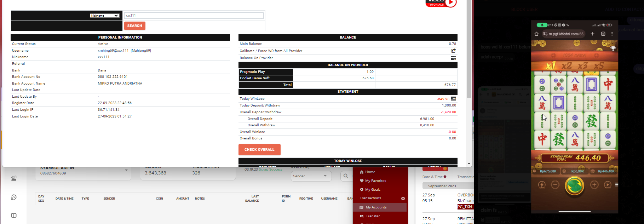Select My Accounts menu item
The width and height of the screenshot is (644, 224).
click(x=380, y=207)
